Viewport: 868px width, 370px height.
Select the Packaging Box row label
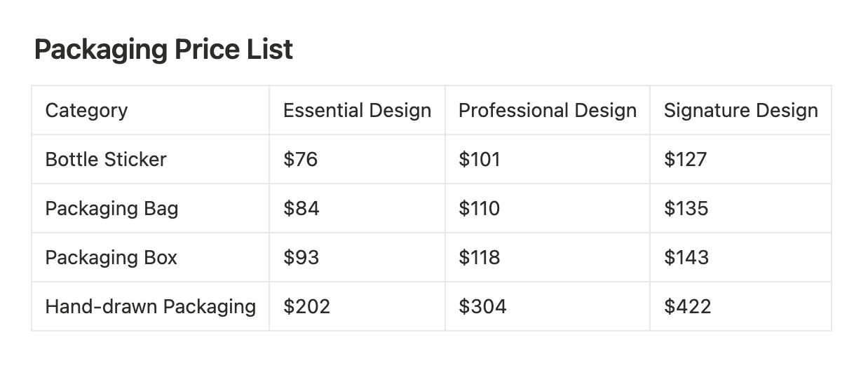click(x=111, y=258)
